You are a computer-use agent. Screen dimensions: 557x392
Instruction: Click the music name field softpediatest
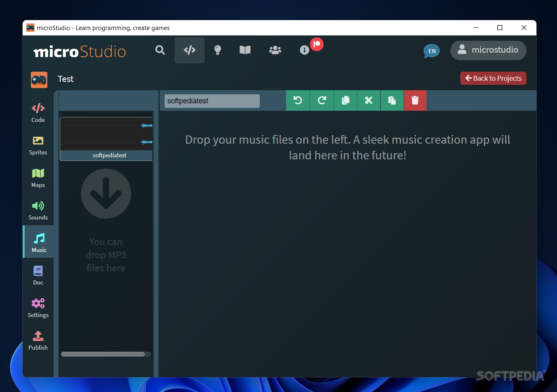pyautogui.click(x=212, y=101)
